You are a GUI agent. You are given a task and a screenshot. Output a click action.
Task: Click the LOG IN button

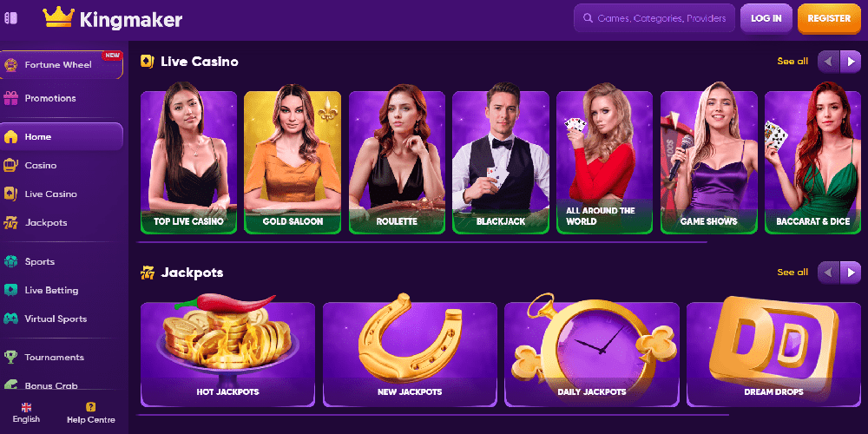click(x=766, y=18)
